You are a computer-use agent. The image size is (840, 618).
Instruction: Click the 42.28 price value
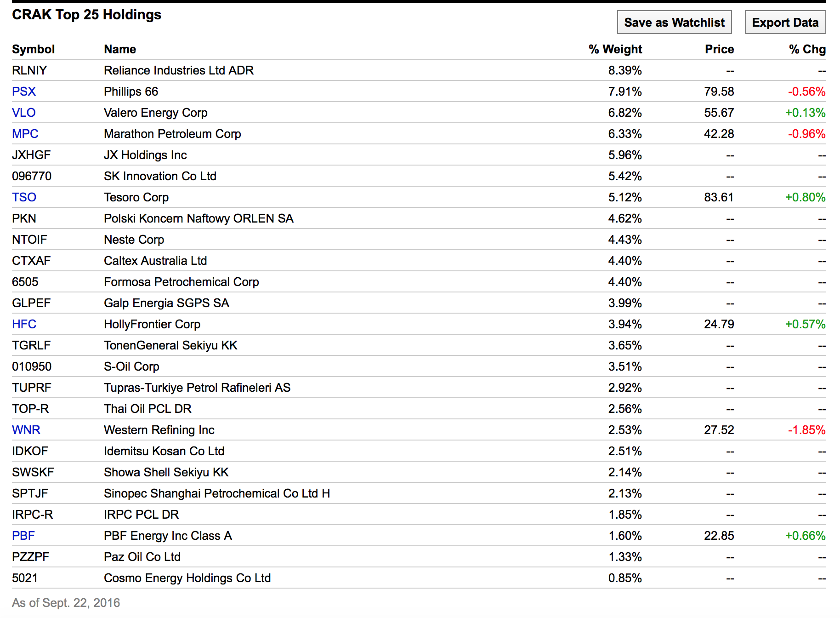(719, 134)
